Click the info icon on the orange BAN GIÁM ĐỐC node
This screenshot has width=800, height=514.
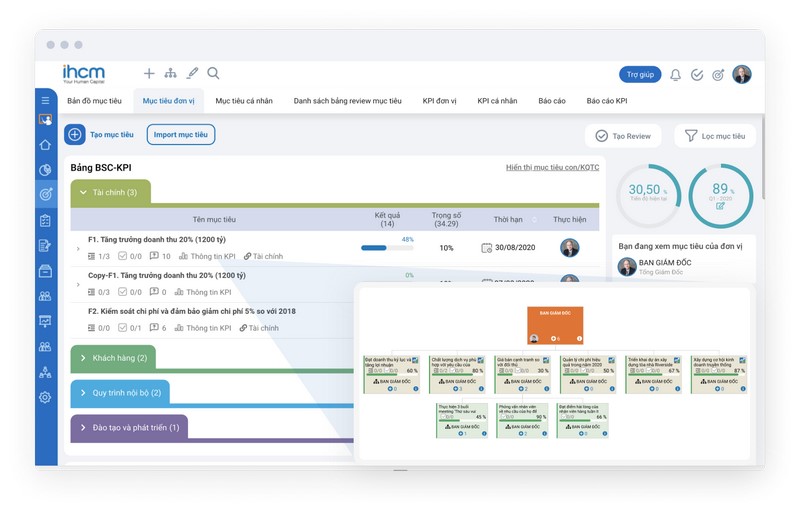(579, 338)
